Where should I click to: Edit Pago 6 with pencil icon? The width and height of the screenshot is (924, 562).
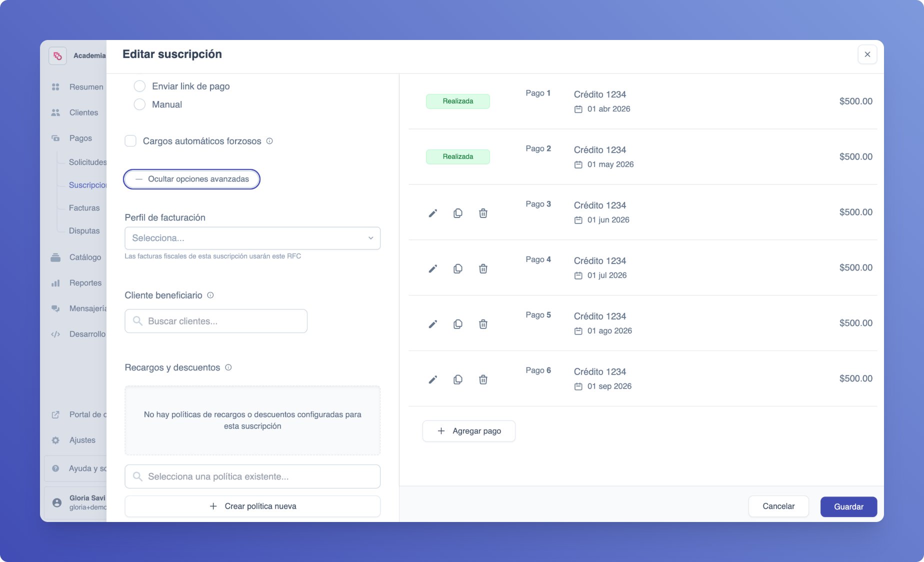pos(433,380)
